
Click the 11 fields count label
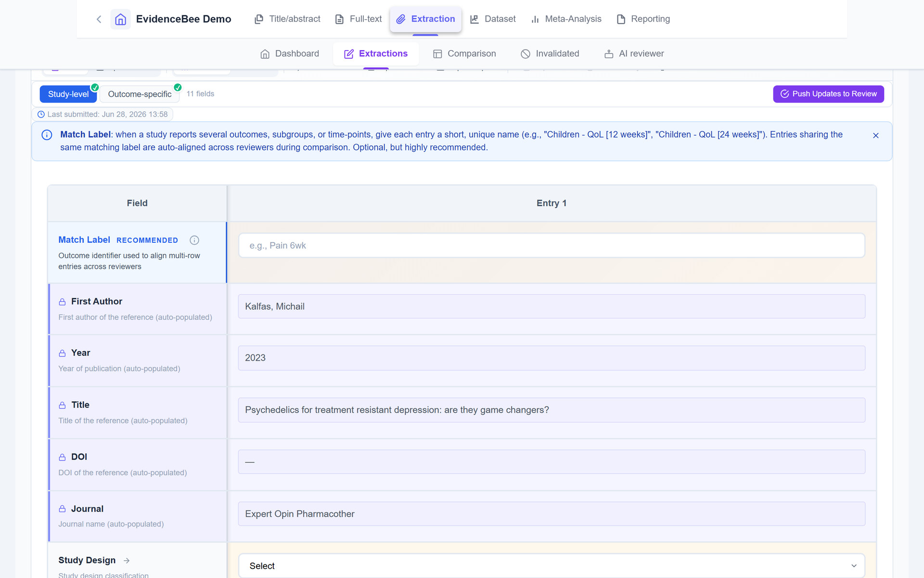point(200,94)
